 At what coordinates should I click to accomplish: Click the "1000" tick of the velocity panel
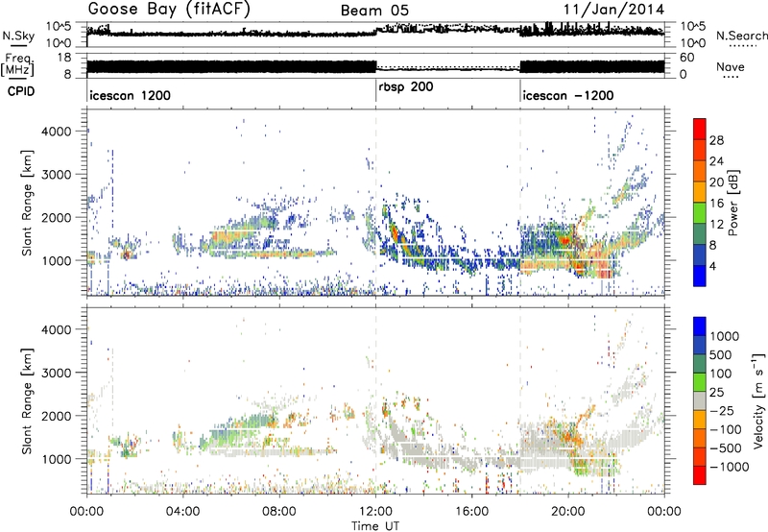[57, 459]
